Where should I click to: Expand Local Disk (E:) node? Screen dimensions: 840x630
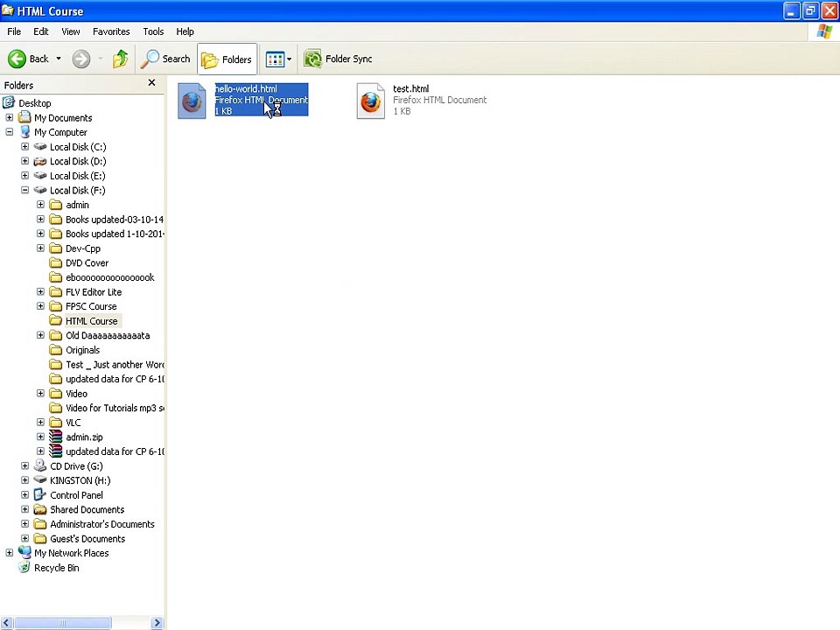[25, 175]
